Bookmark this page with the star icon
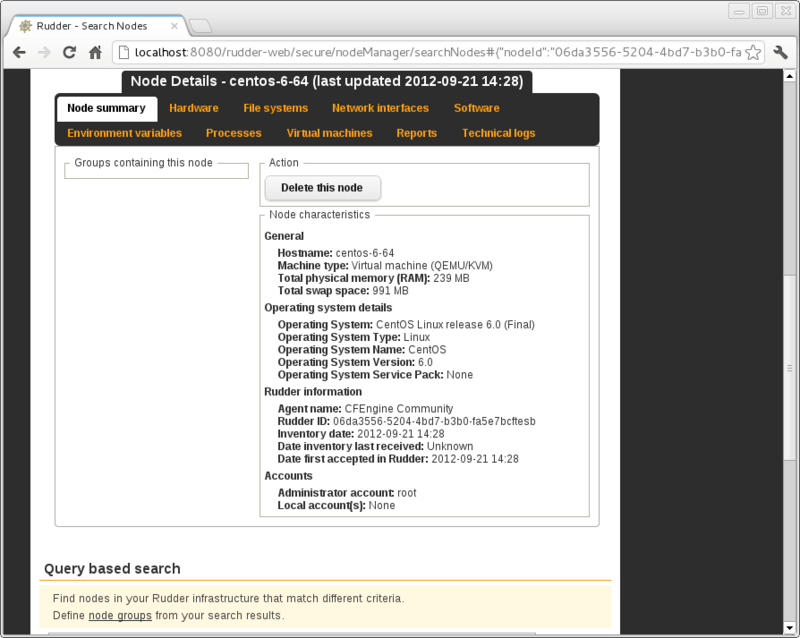 tap(753, 52)
